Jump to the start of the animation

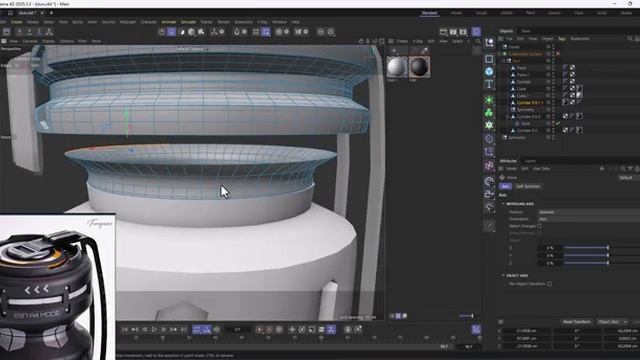[125, 329]
